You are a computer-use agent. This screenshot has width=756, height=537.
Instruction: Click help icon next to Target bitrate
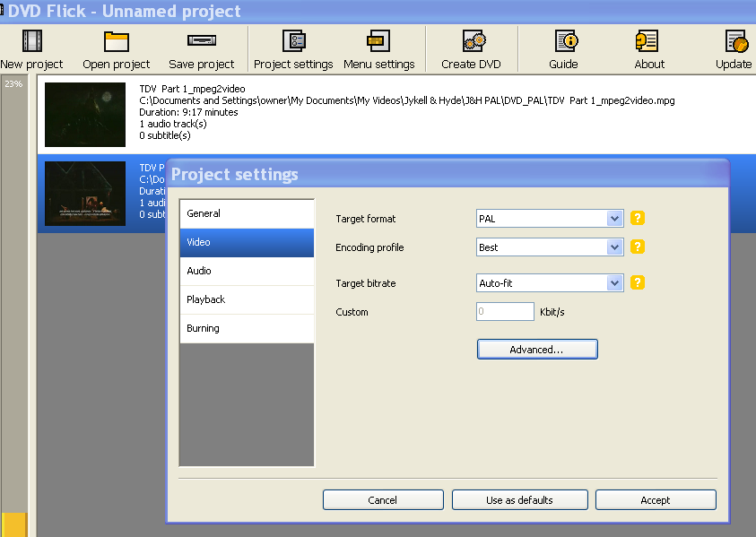(x=638, y=282)
